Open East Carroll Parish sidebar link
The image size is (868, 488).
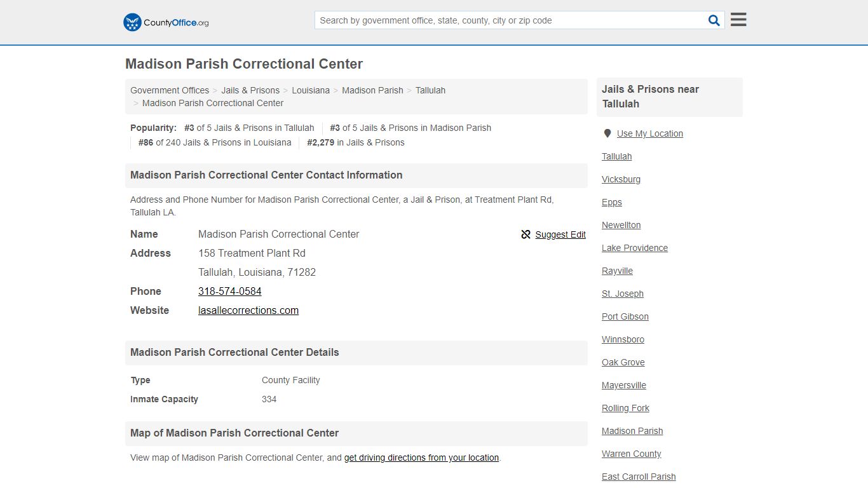639,477
